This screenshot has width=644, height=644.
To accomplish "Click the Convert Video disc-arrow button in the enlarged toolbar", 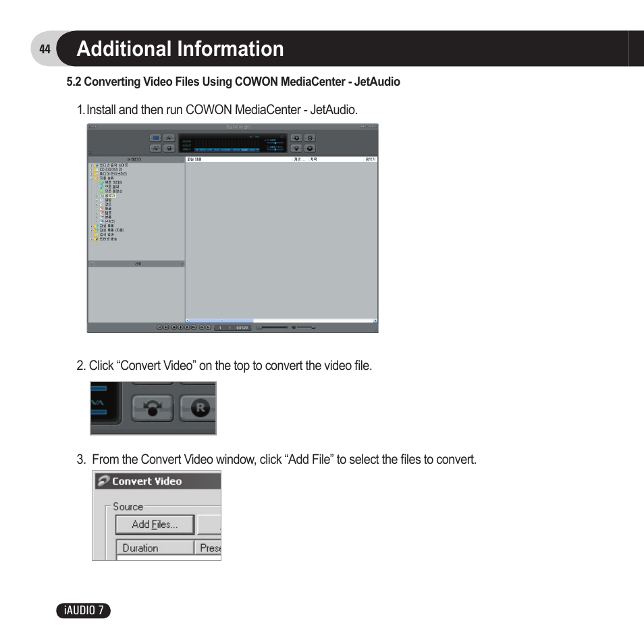I will (x=153, y=408).
